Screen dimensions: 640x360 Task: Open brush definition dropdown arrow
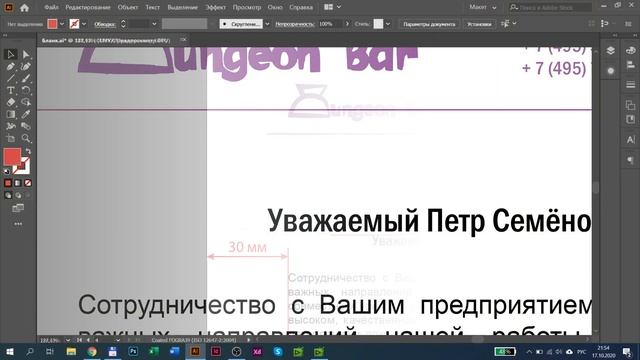click(267, 24)
